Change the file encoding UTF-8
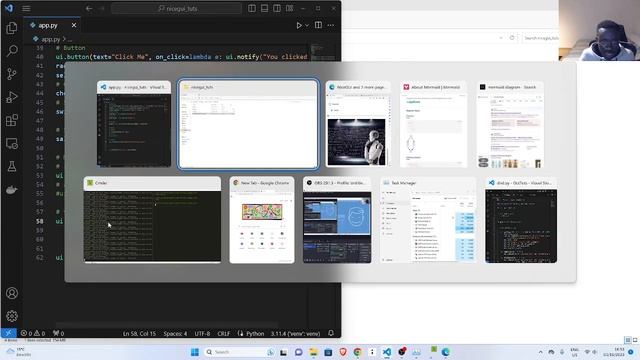640x360 pixels. coord(202,333)
